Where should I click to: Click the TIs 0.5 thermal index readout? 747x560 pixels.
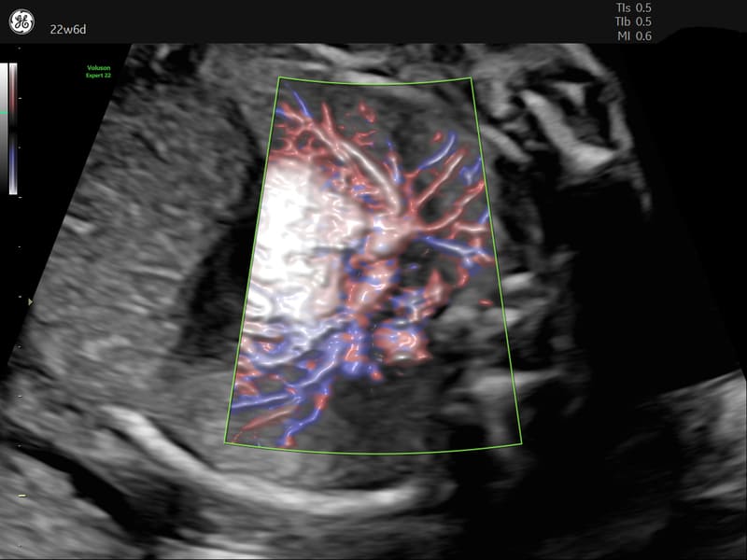click(x=628, y=7)
